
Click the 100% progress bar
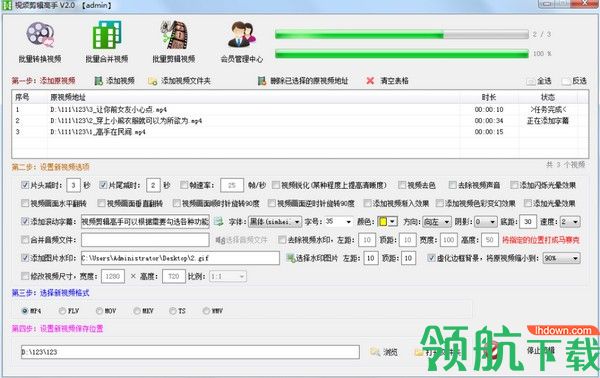coord(402,54)
